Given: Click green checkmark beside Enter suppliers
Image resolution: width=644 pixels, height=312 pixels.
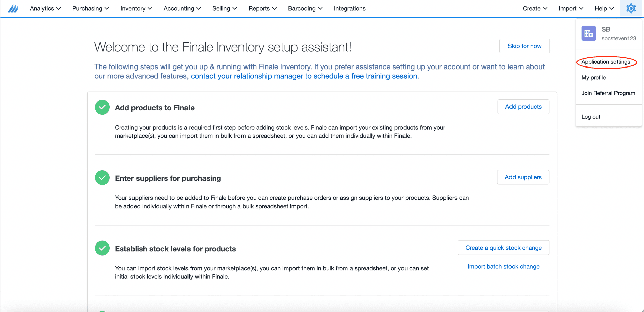Looking at the screenshot, I should (x=102, y=178).
